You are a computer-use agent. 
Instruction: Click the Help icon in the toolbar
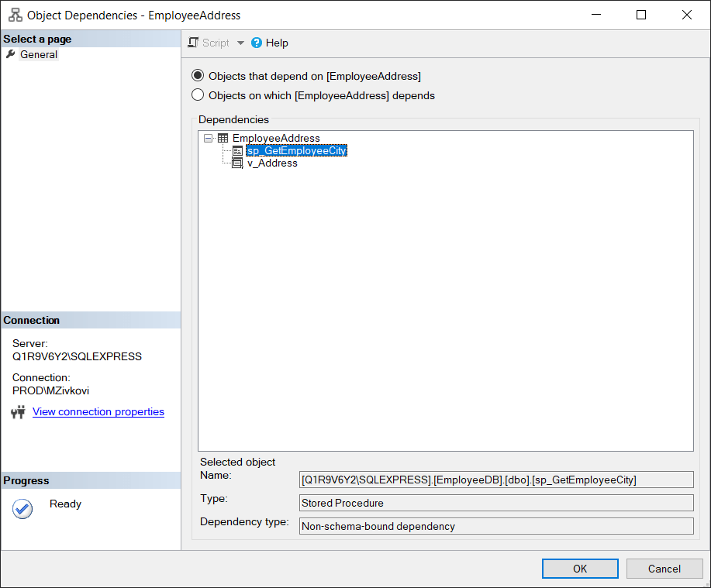tap(257, 43)
